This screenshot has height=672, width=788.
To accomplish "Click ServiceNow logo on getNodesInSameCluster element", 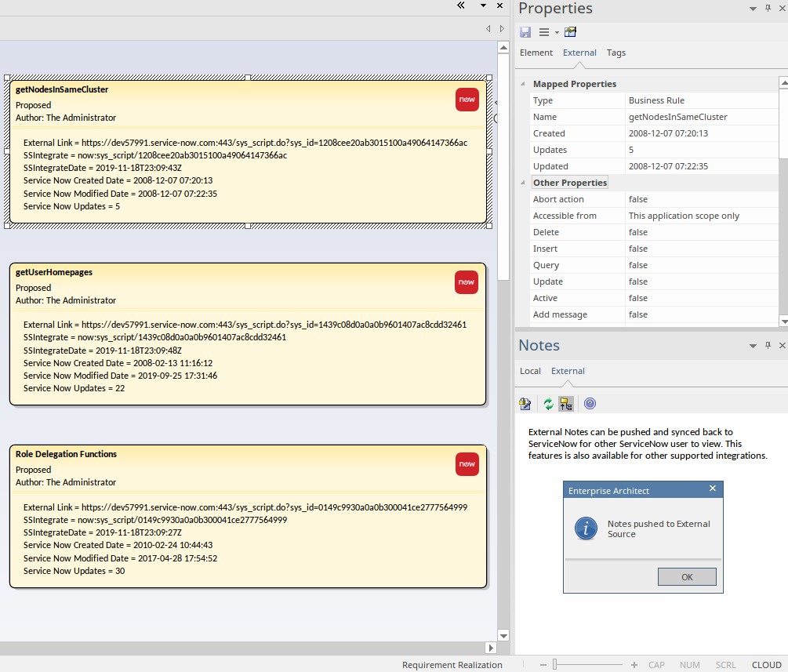I will tap(467, 100).
